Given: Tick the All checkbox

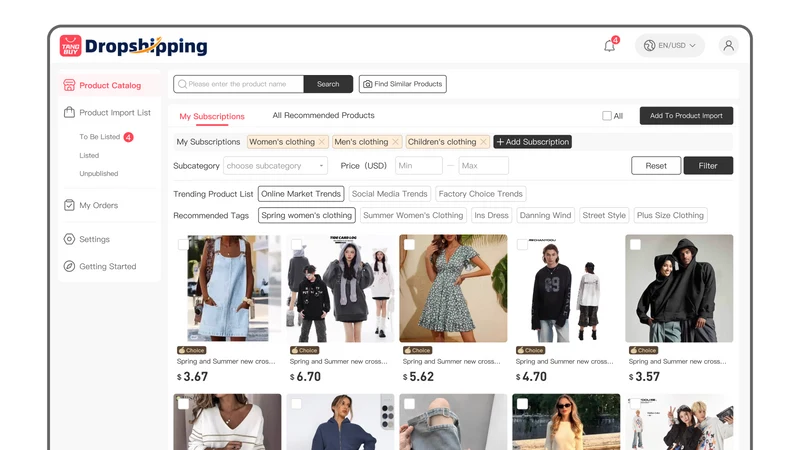Looking at the screenshot, I should click(x=607, y=116).
